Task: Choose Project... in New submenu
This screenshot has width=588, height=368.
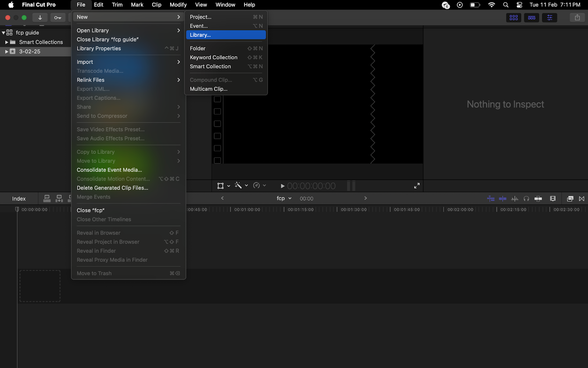Action: [226, 17]
